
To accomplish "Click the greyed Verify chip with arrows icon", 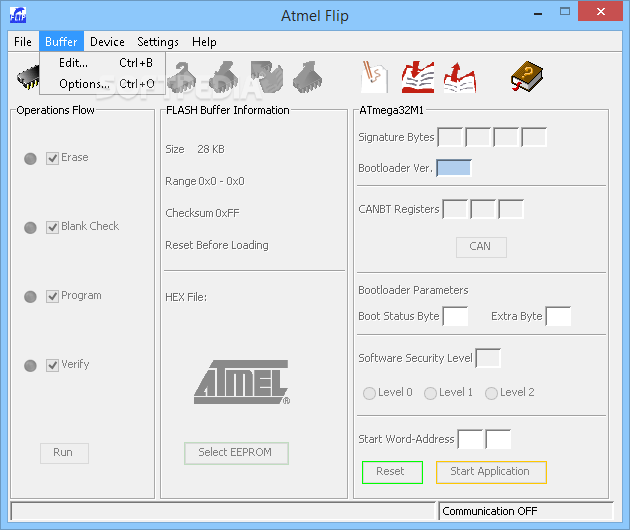I will 267,77.
